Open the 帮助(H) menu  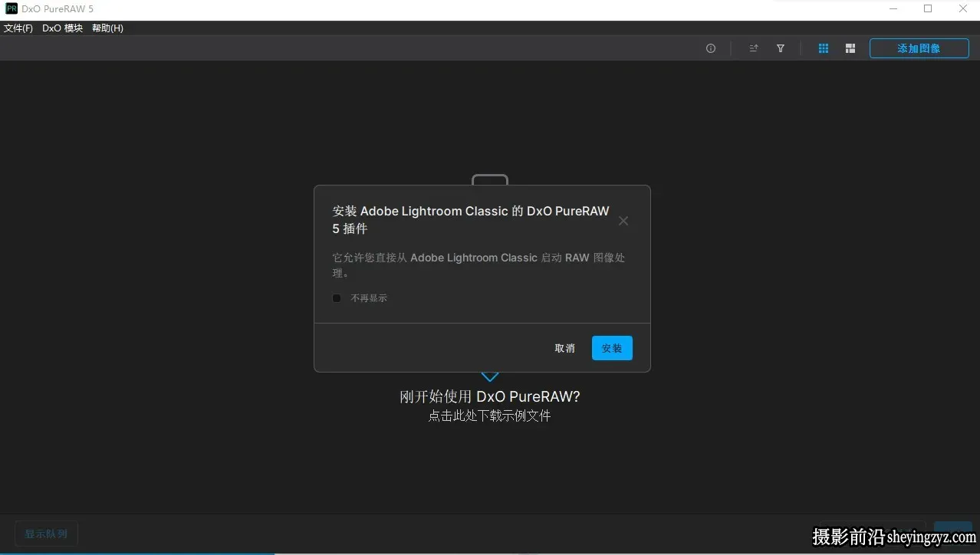tap(107, 28)
